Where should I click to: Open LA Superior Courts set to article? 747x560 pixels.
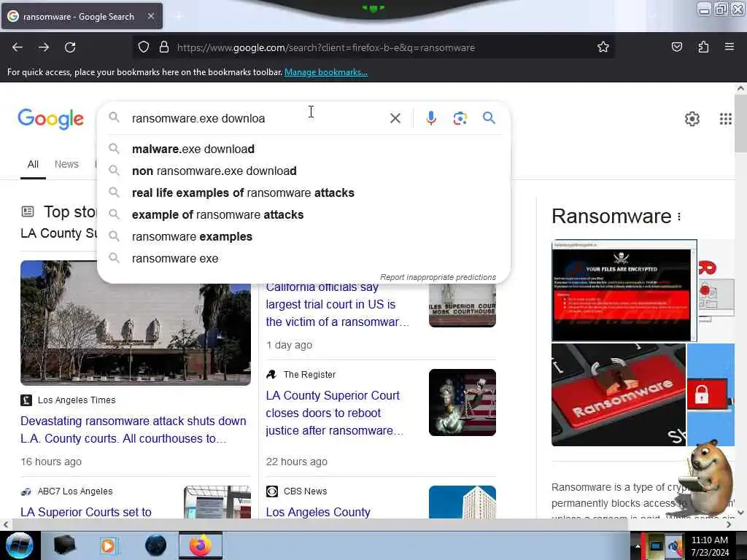86,512
